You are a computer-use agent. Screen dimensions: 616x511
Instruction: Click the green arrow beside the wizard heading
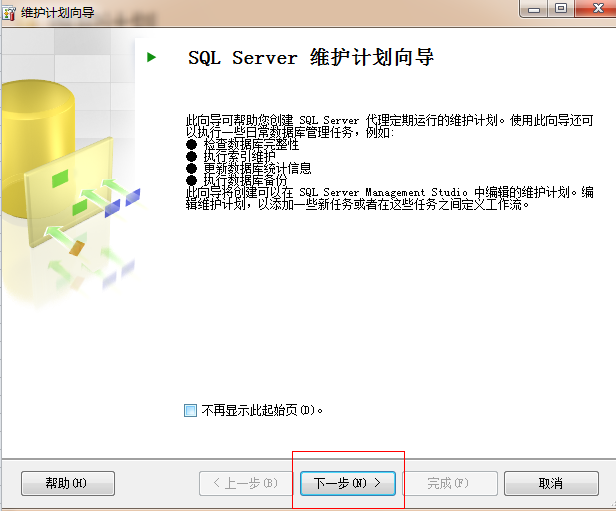tap(152, 57)
